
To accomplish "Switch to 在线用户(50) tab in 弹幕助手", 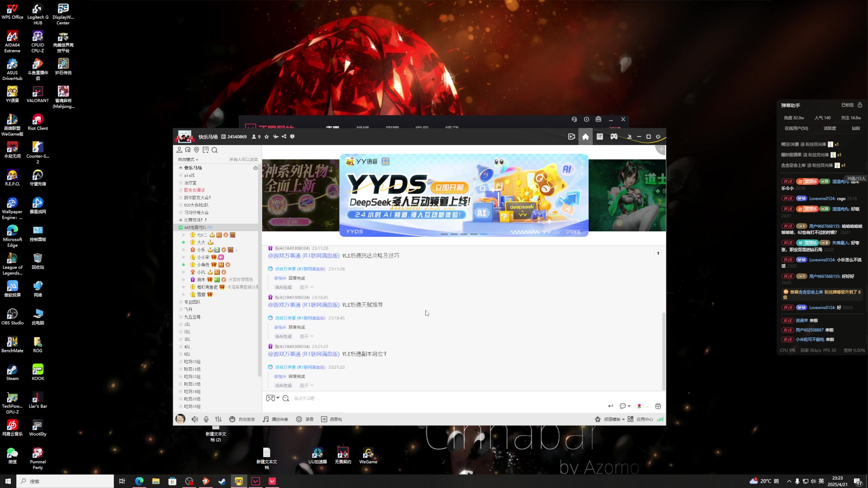I will click(796, 128).
